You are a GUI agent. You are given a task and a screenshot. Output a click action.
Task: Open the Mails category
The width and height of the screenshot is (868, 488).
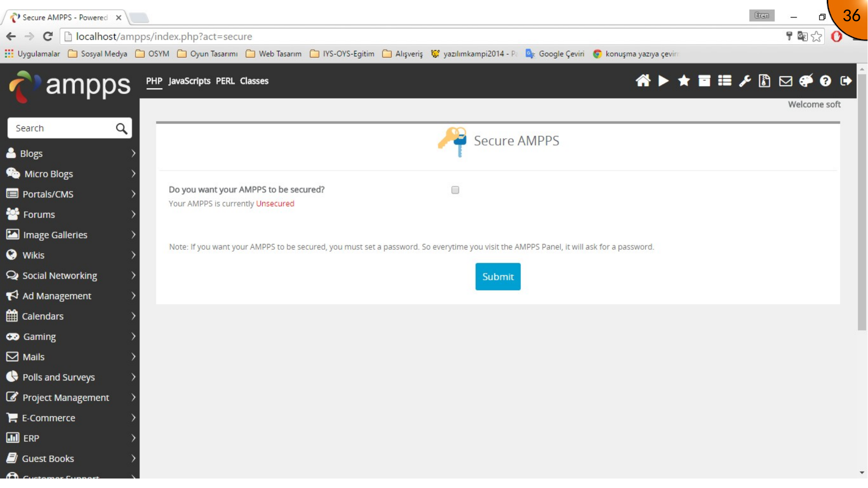click(70, 357)
